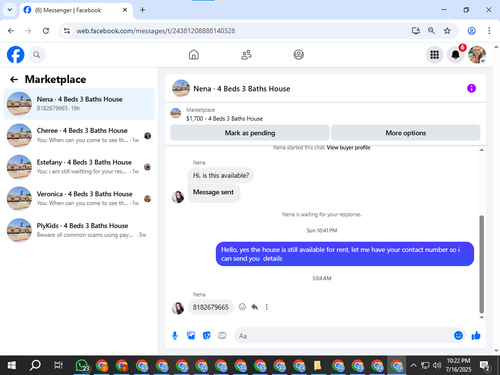Open conversation information purple icon

[471, 88]
